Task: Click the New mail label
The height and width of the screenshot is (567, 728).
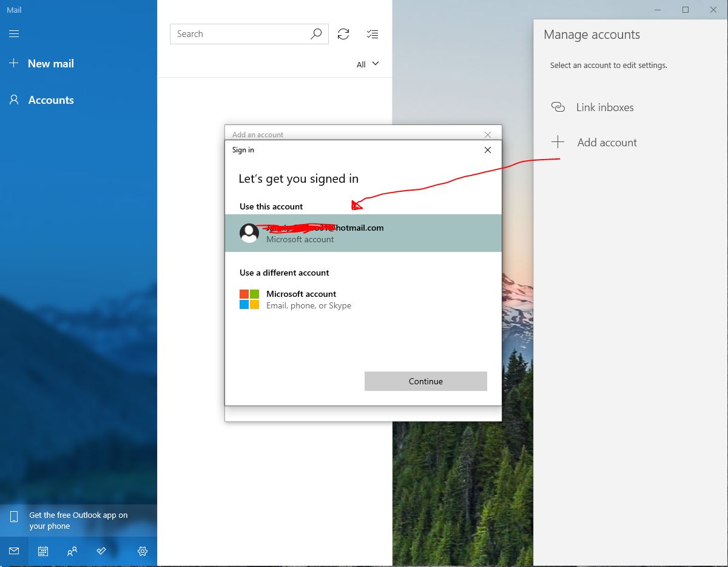Action: [x=51, y=63]
